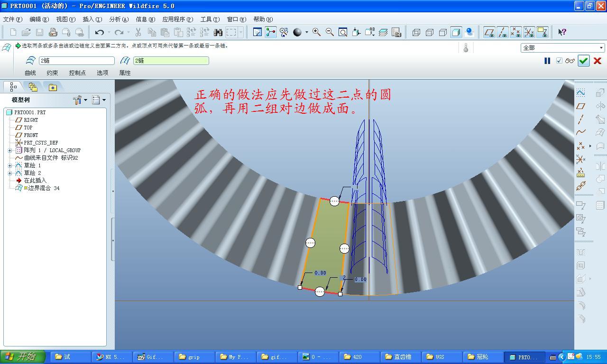The width and height of the screenshot is (607, 364).
Task: Open the shading sphere dropdown arrow
Action: [307, 32]
